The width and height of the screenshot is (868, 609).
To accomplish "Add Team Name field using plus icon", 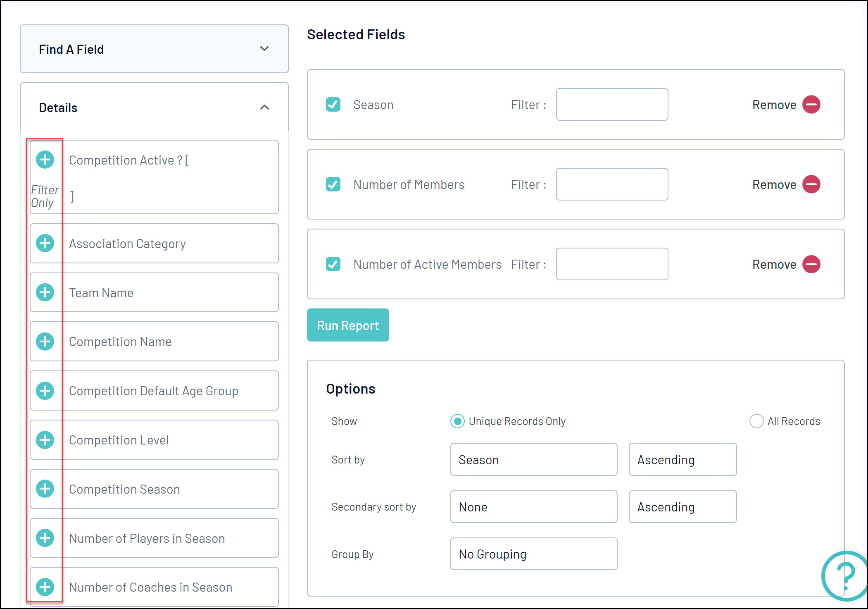I will click(x=45, y=292).
